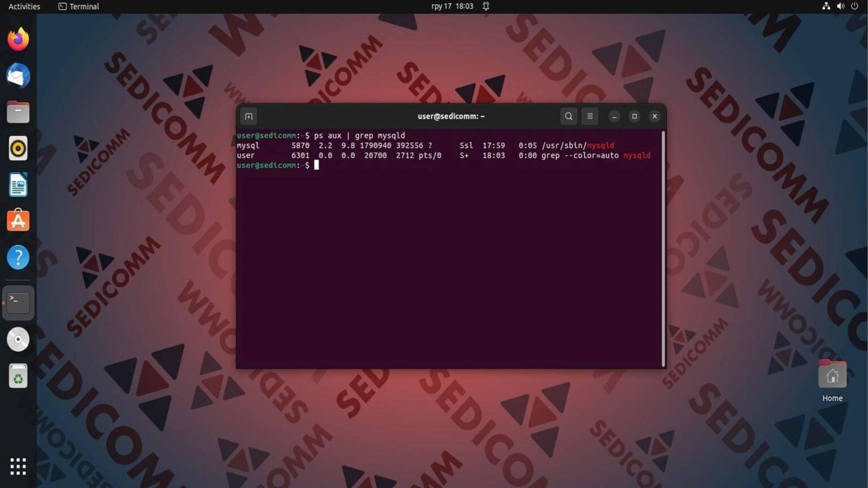868x488 pixels.
Task: Open the terminal search function
Action: tap(568, 116)
